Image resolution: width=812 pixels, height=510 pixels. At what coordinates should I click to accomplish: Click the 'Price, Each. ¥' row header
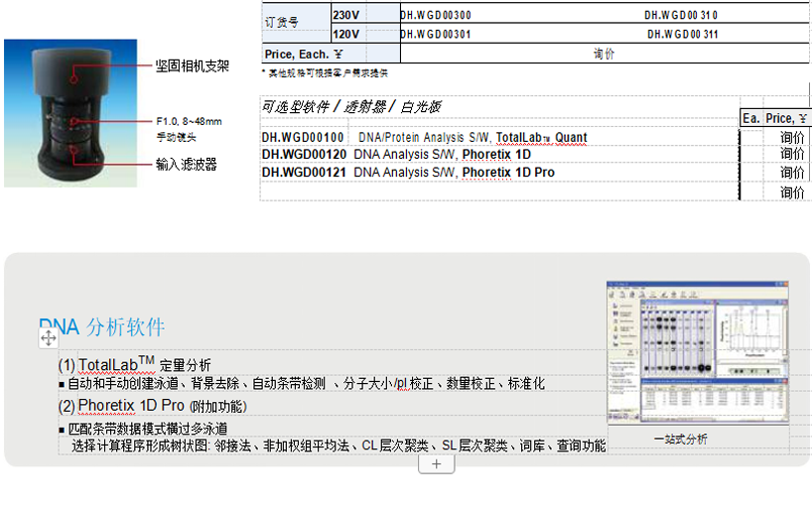coord(303,54)
